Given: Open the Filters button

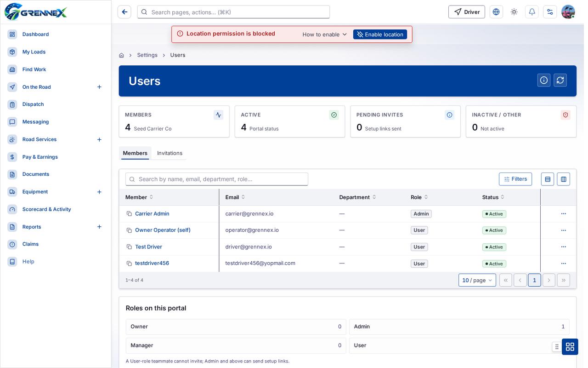Looking at the screenshot, I should (515, 179).
